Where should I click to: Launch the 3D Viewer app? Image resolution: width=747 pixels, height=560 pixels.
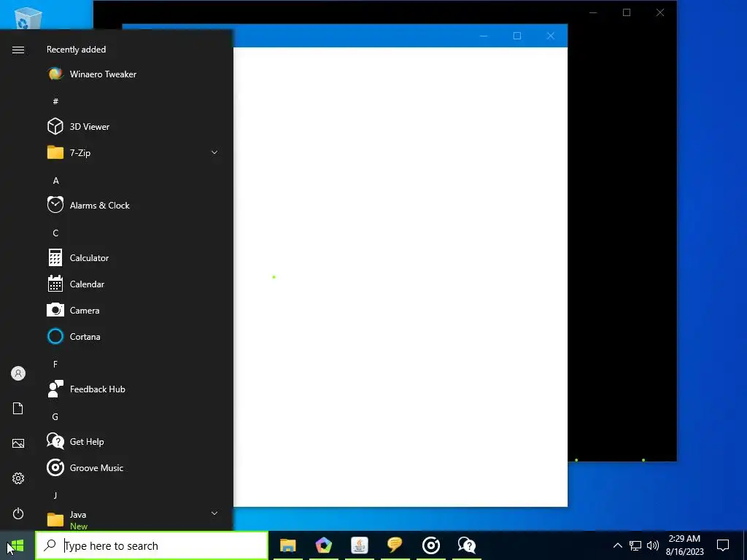(133, 127)
